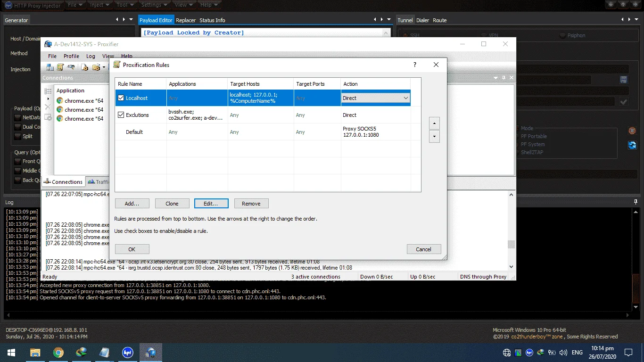Open the Windows Start menu

pyautogui.click(x=11, y=352)
